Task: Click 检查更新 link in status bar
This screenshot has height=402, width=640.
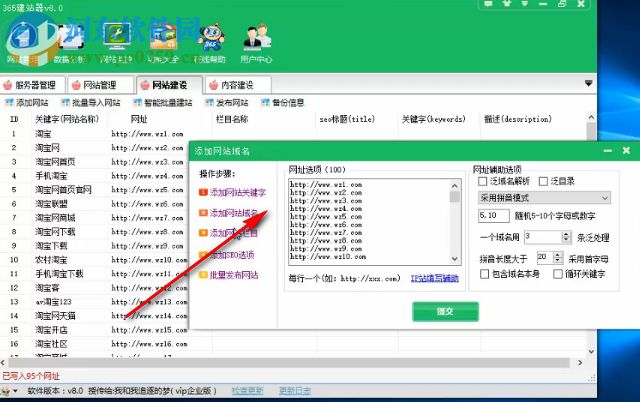Action: tap(248, 391)
